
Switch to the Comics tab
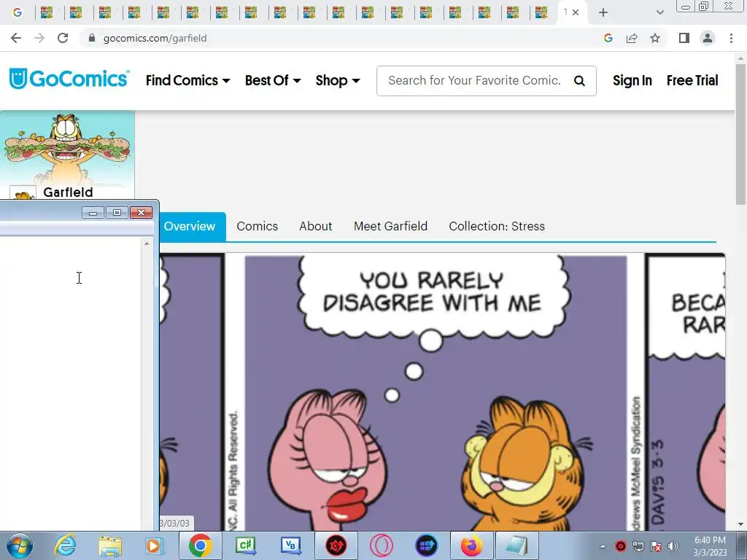(258, 226)
